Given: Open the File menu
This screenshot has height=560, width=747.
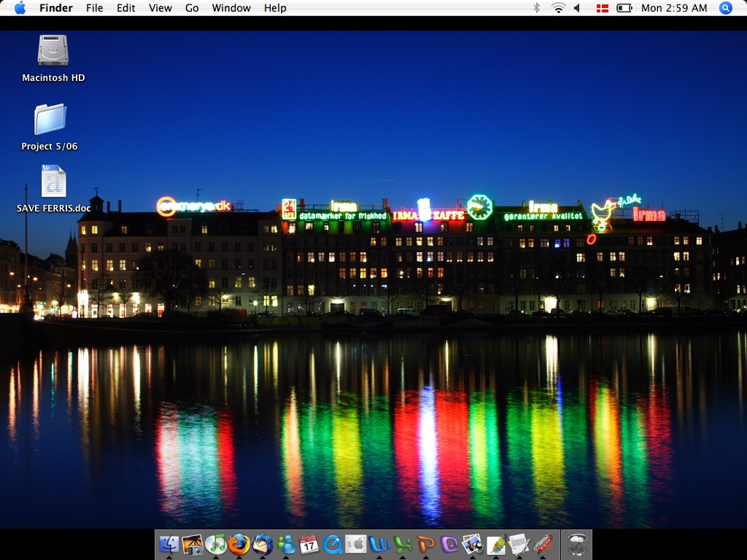Looking at the screenshot, I should pyautogui.click(x=94, y=7).
